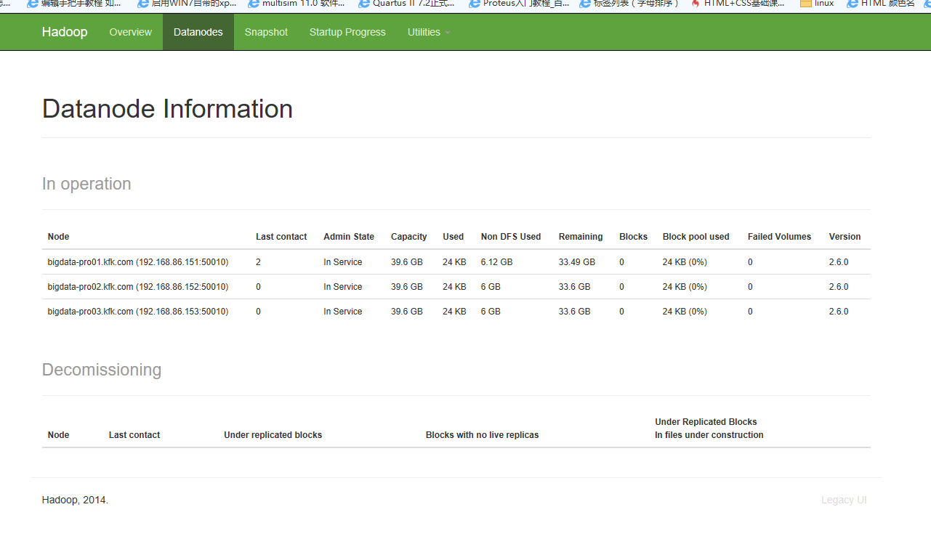Click the 33.49 GB Remaining value
Image resolution: width=931 pixels, height=560 pixels.
[x=577, y=262]
